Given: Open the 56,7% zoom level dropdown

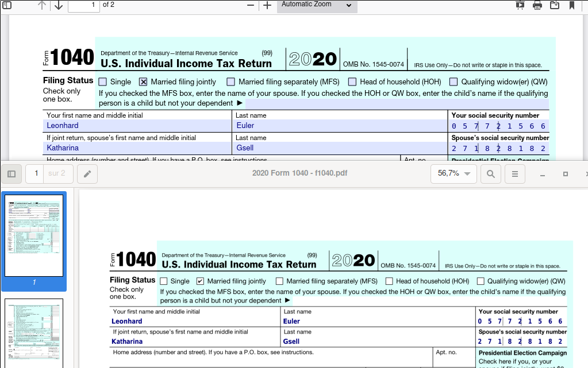Looking at the screenshot, I should pos(454,173).
